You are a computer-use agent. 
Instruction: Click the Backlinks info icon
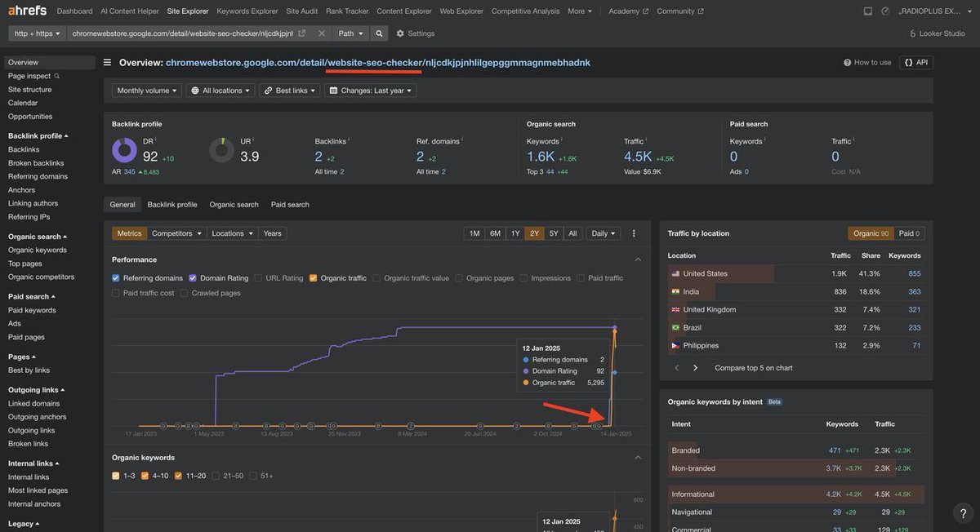[x=350, y=140]
